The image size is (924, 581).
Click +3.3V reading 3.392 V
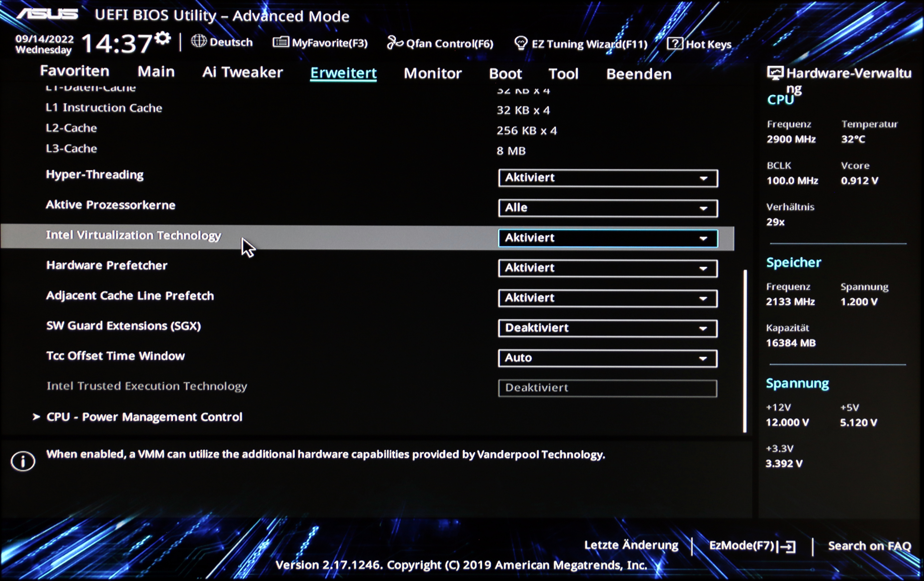[784, 464]
